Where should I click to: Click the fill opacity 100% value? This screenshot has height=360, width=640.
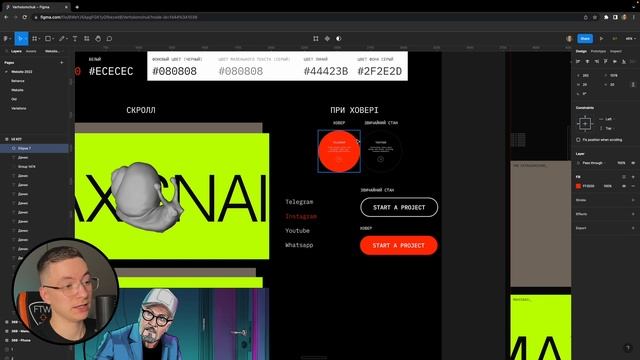click(608, 186)
